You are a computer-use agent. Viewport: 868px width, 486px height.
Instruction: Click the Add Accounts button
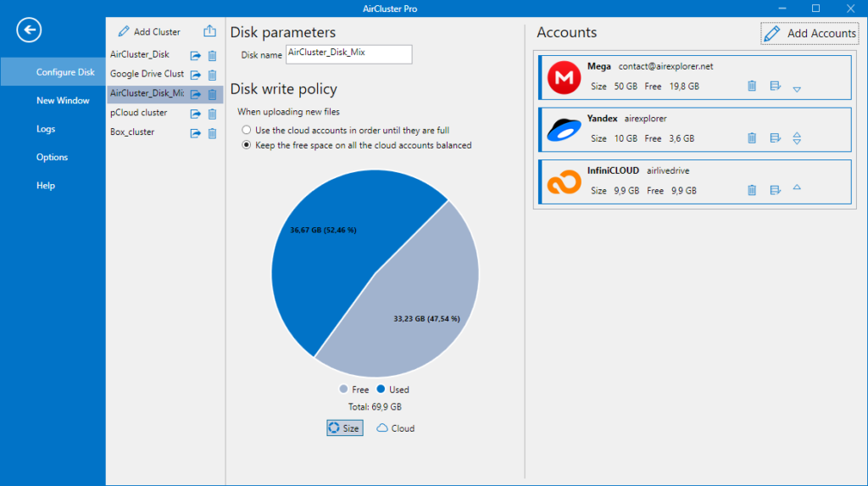(810, 33)
